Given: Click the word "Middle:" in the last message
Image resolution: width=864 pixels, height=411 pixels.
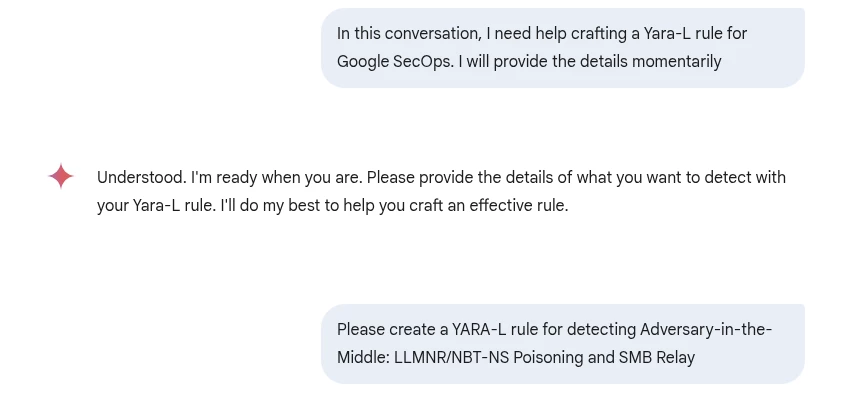Looking at the screenshot, I should click(363, 358).
